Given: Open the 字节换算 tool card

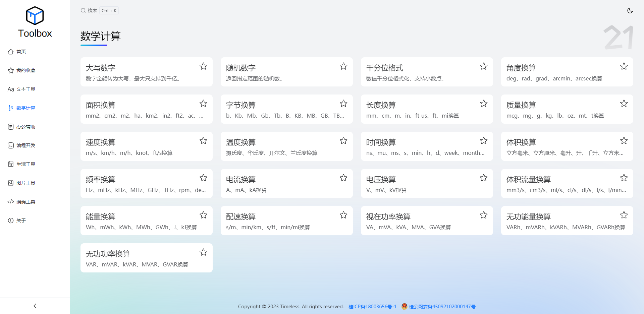Looking at the screenshot, I should coord(287,109).
